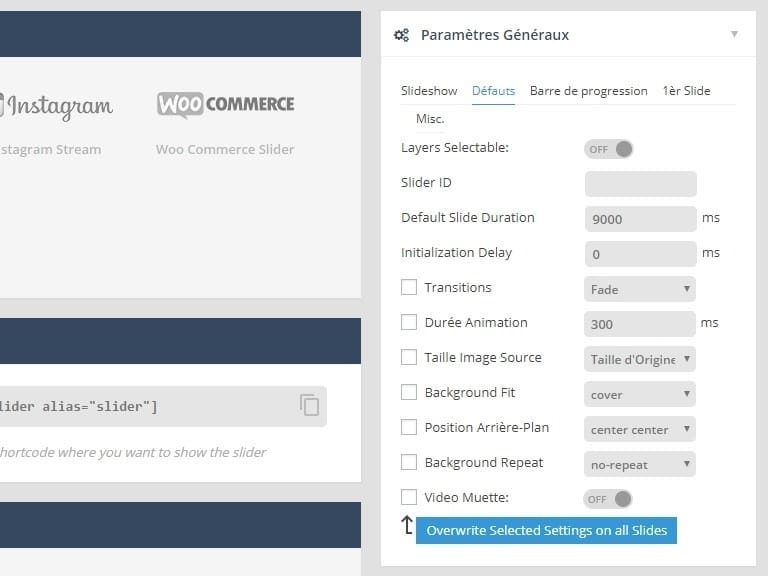Expand the Background Repeat no-repeat dropdown
Viewport: 768px width, 576px height.
(x=640, y=464)
